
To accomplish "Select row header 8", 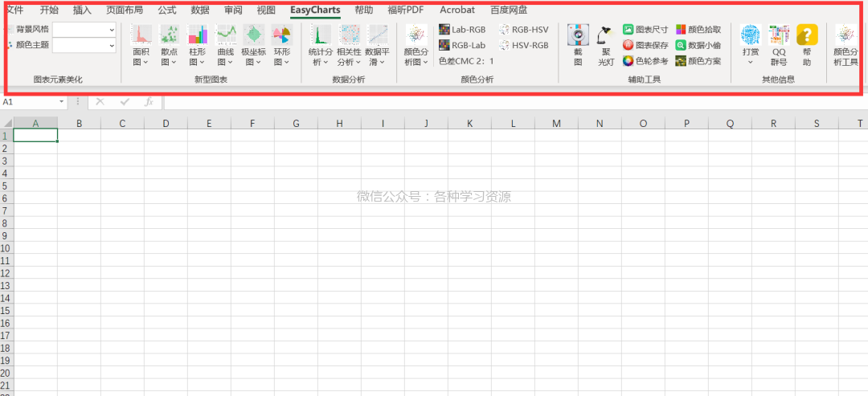I will coord(6,222).
